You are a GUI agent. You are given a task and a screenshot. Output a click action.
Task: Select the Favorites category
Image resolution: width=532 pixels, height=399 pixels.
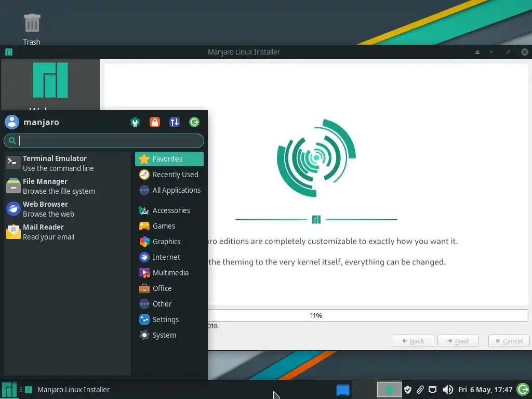pyautogui.click(x=169, y=159)
